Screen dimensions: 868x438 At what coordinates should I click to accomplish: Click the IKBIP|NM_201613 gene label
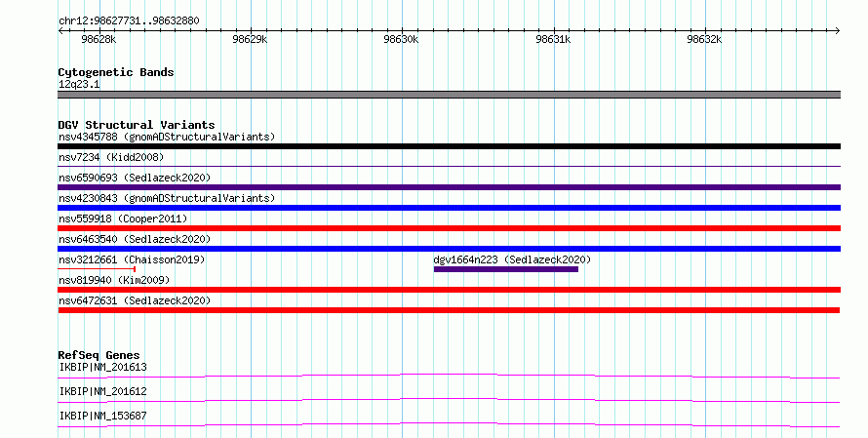pyautogui.click(x=103, y=367)
